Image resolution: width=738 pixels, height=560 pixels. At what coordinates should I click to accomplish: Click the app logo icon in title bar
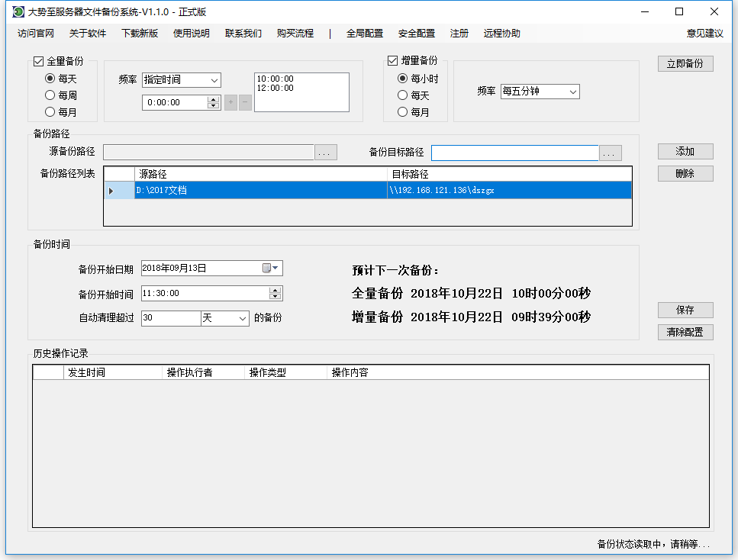click(18, 11)
